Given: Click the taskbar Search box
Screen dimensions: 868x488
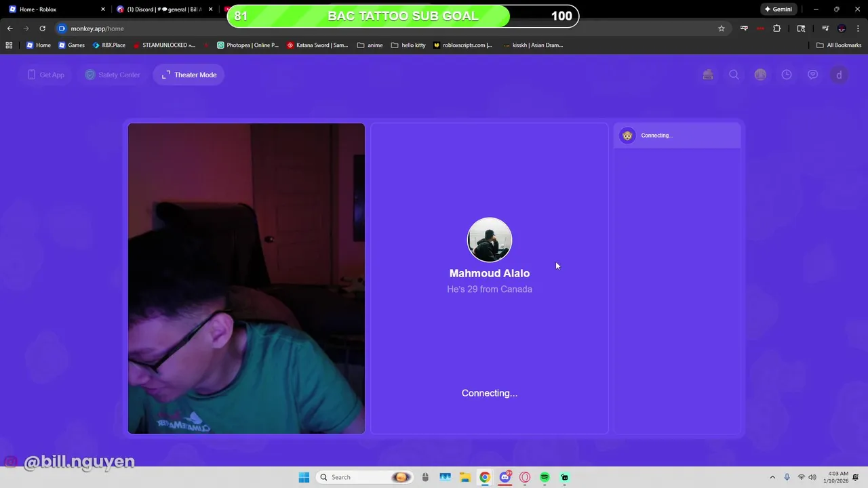Looking at the screenshot, I should point(365,477).
